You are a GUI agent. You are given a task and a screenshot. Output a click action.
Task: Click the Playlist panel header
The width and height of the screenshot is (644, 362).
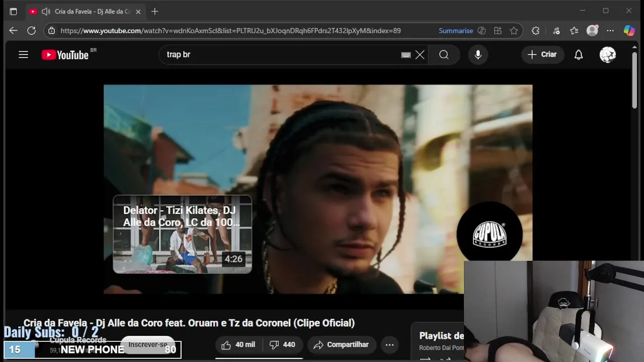click(441, 336)
